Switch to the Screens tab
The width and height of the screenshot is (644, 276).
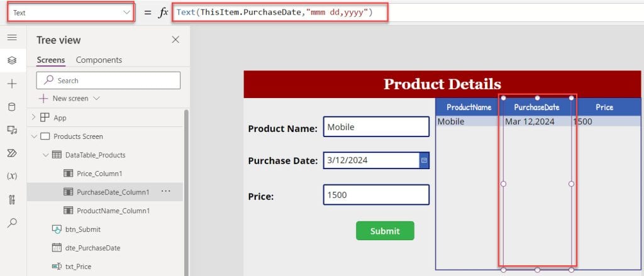(51, 60)
